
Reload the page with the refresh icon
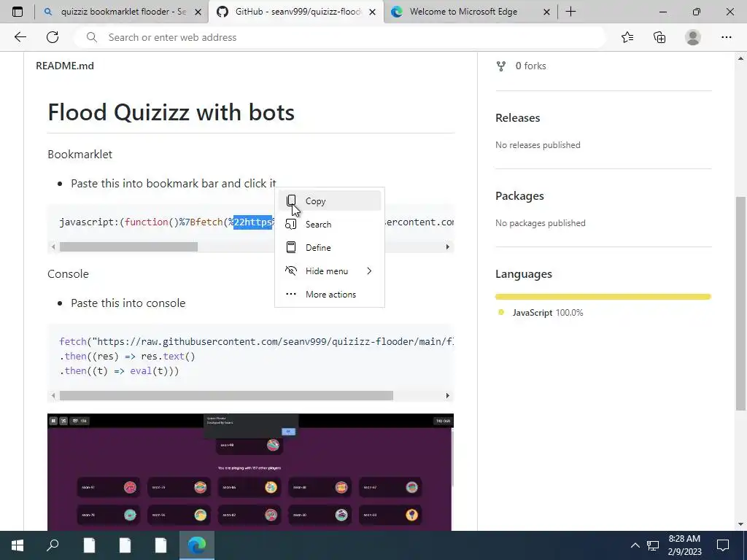tap(53, 37)
